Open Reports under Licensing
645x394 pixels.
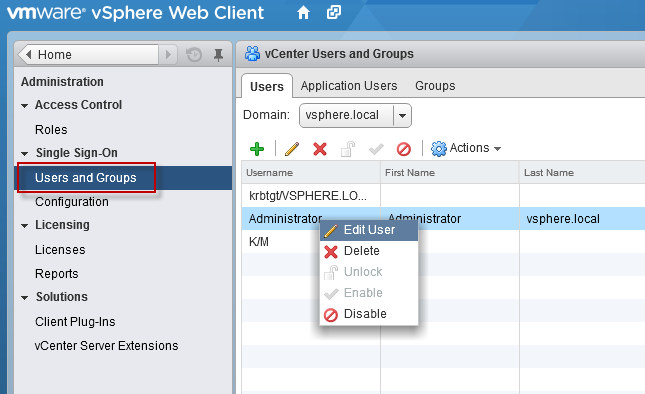[x=57, y=273]
